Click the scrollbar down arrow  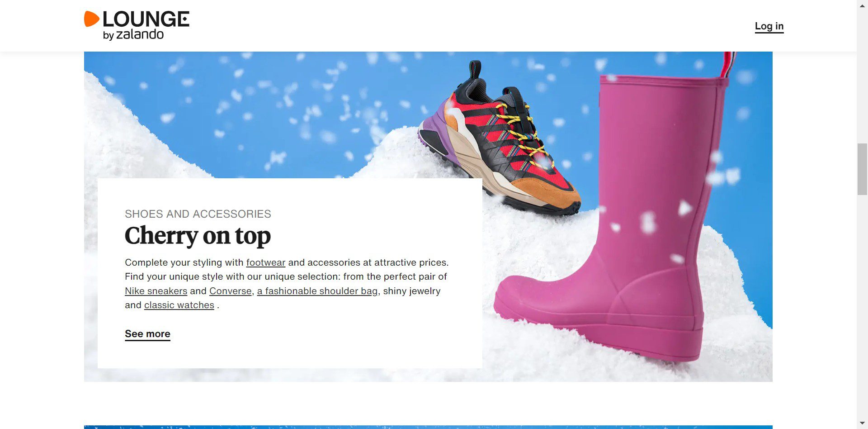[x=862, y=424]
